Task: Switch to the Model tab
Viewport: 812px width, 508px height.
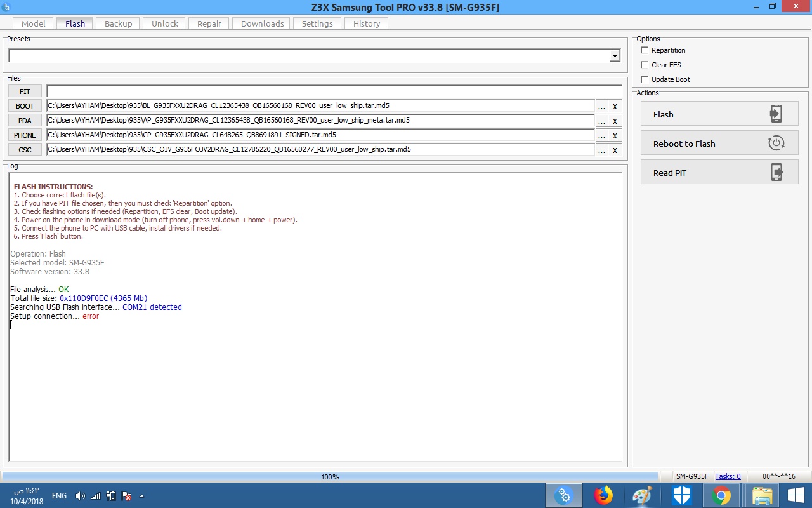Action: tap(33, 23)
